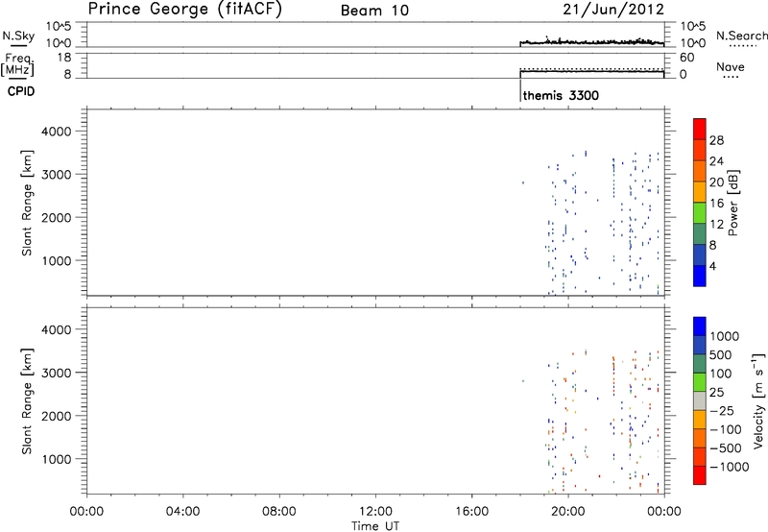
Task: Select the "2000" tick of the velocity panel
Action: tap(57, 416)
